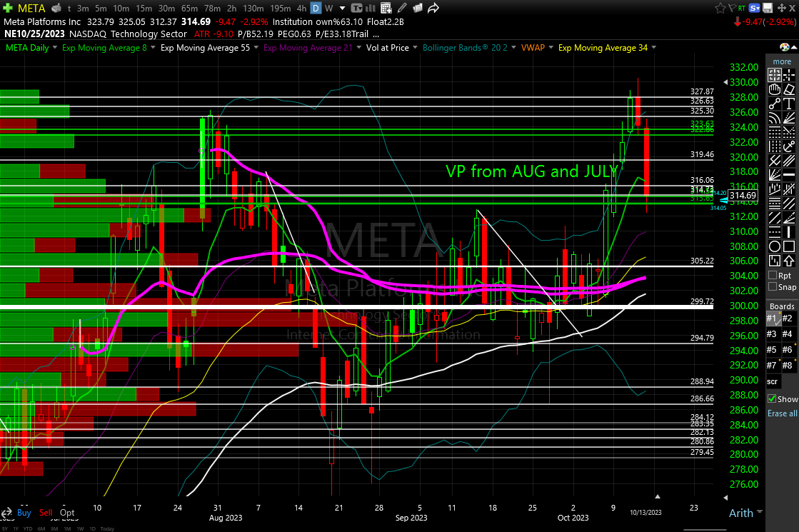This screenshot has height=532, width=799.
Task: Click the META ticker symbol field
Action: (31, 9)
